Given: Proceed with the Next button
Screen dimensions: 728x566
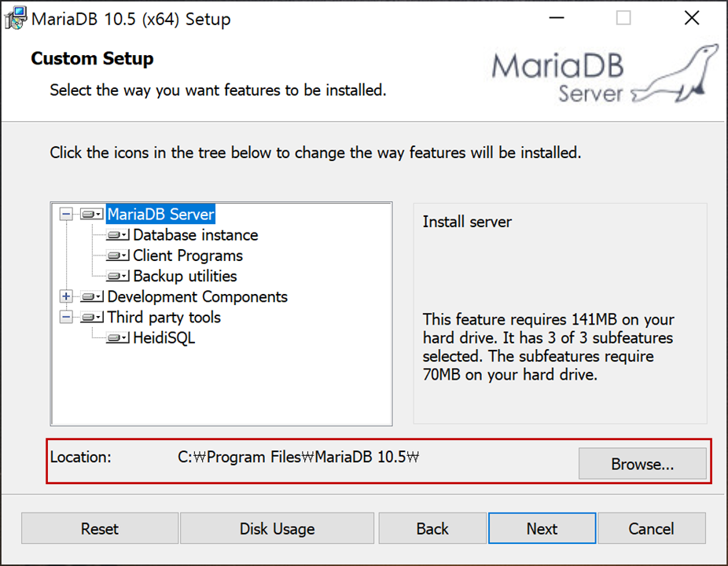Looking at the screenshot, I should coord(542,528).
